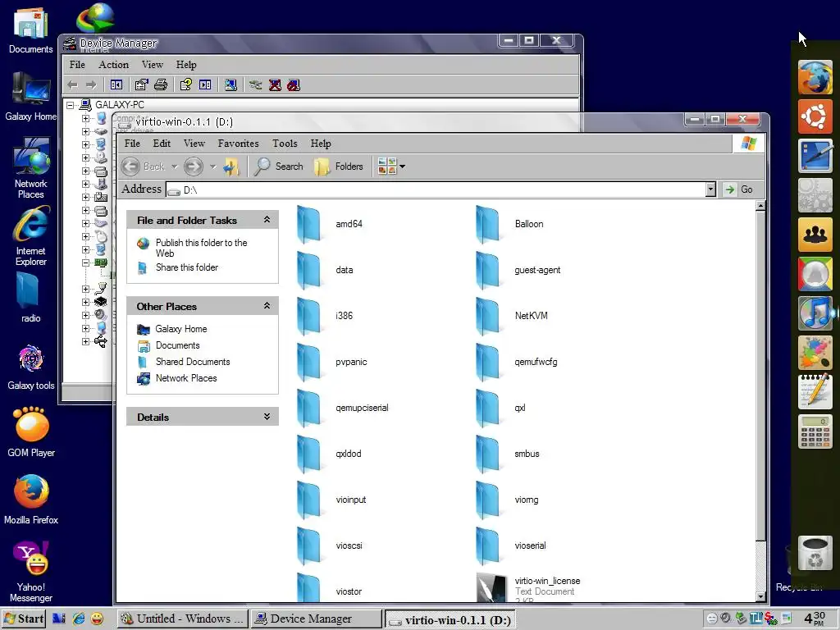Click the Firefox icon in the dock

pyautogui.click(x=815, y=78)
